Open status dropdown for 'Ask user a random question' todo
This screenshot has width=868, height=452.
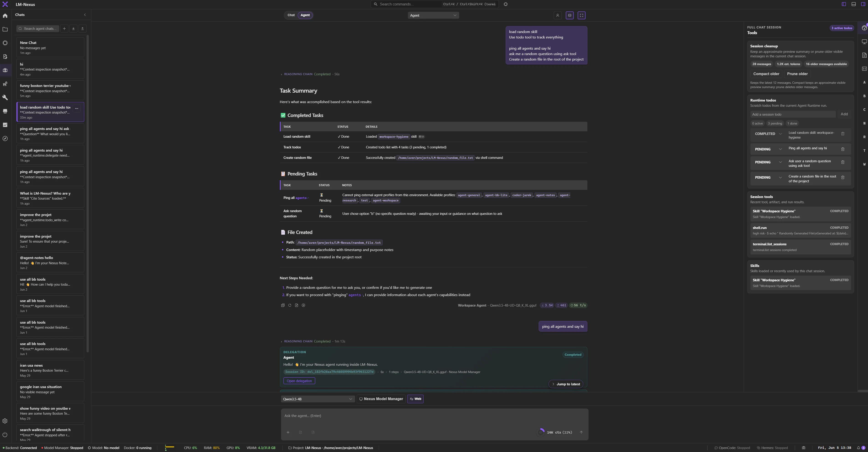pyautogui.click(x=769, y=162)
